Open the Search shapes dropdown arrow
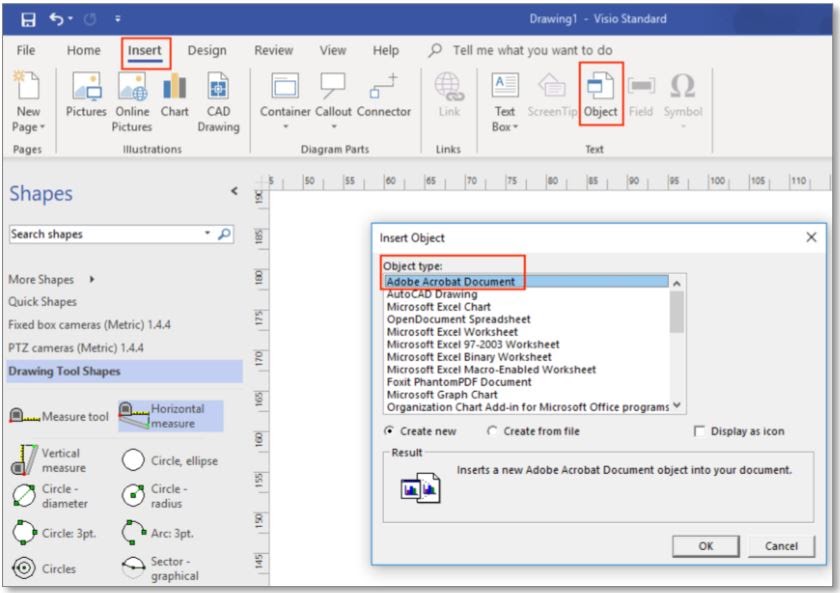840x593 pixels. (x=207, y=234)
